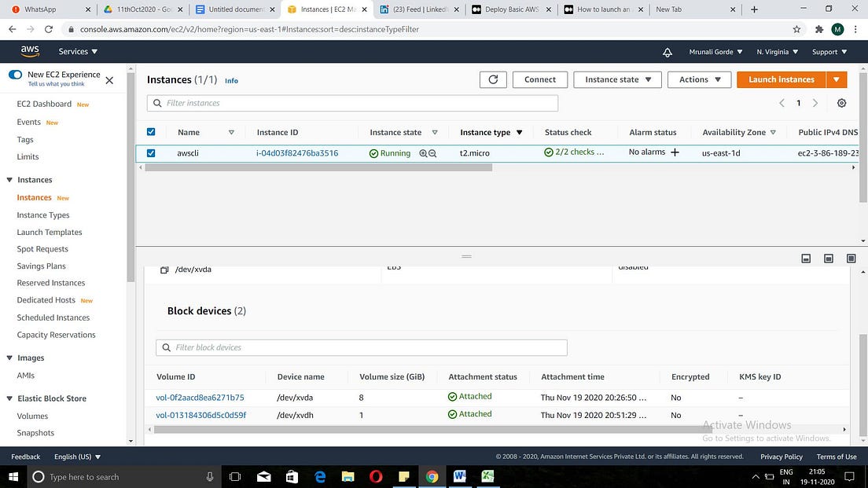868x488 pixels.
Task: Open the instances table preferences gear
Action: pos(841,103)
